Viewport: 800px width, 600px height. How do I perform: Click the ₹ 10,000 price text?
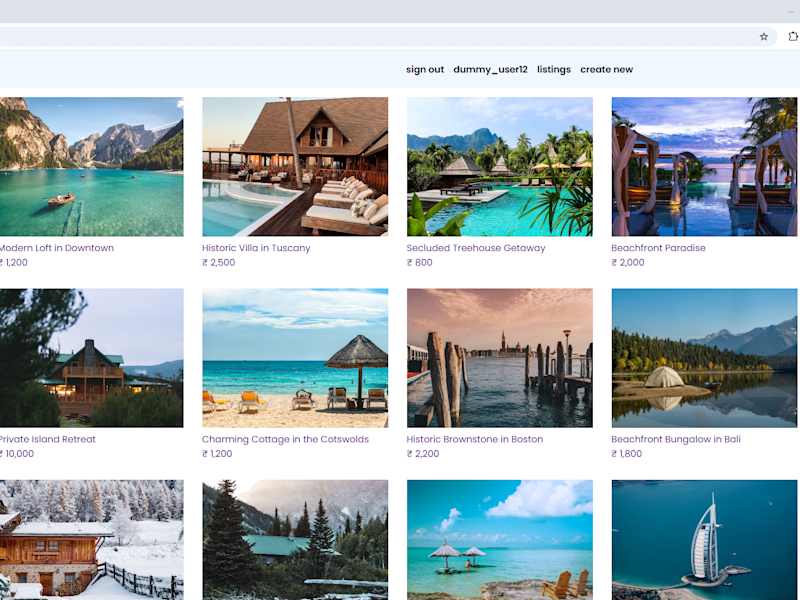pyautogui.click(x=17, y=454)
